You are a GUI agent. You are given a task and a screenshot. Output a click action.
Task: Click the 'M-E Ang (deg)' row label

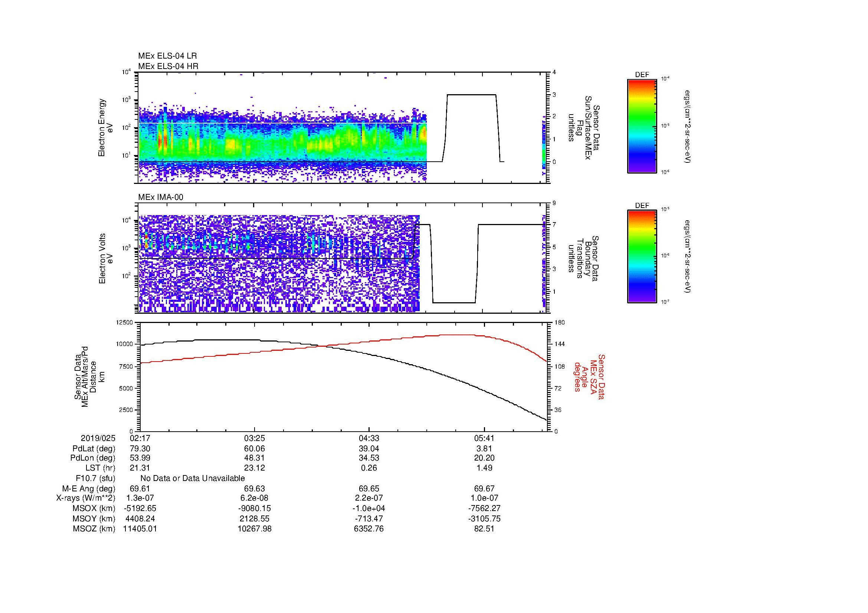[x=89, y=489]
